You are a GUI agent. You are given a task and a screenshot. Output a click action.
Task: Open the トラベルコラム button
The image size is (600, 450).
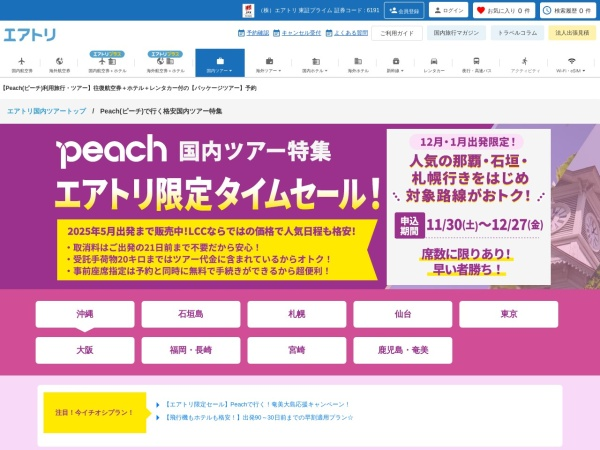click(x=517, y=33)
